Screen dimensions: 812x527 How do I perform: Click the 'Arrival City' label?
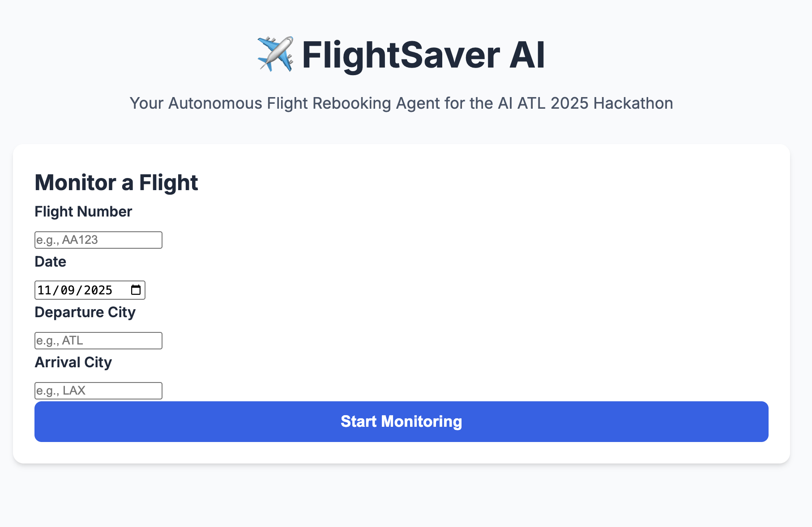(73, 362)
